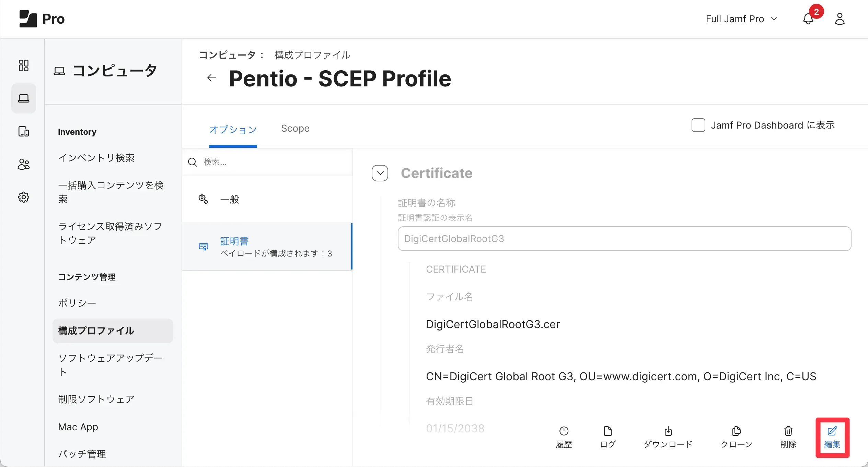Open the Dashboard icon in sidebar
868x467 pixels.
pyautogui.click(x=23, y=65)
